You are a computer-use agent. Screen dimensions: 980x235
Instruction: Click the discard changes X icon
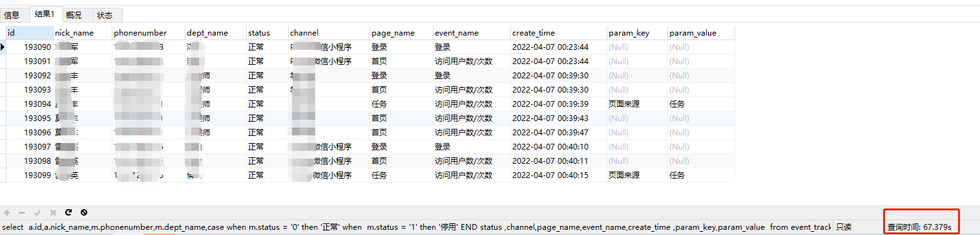point(53,212)
